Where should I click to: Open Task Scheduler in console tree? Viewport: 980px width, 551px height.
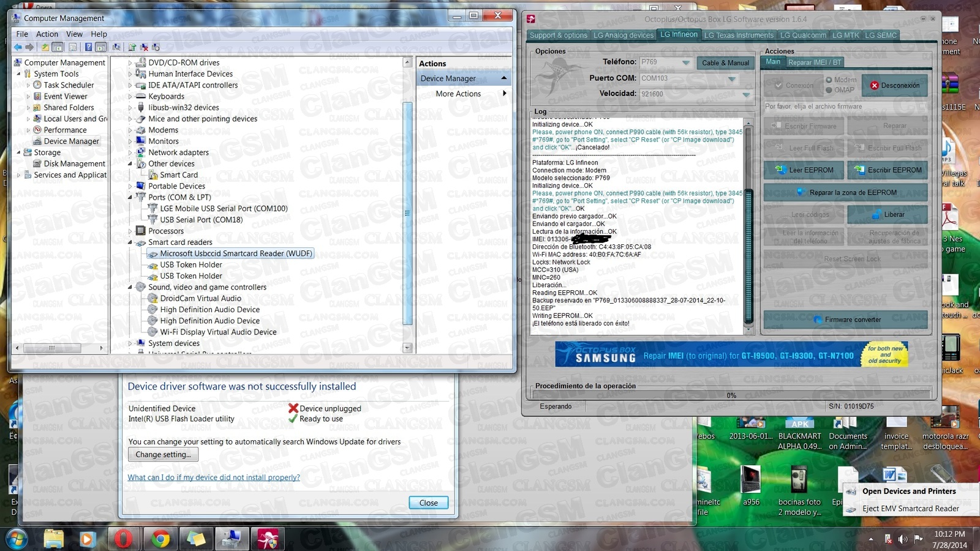(x=69, y=85)
